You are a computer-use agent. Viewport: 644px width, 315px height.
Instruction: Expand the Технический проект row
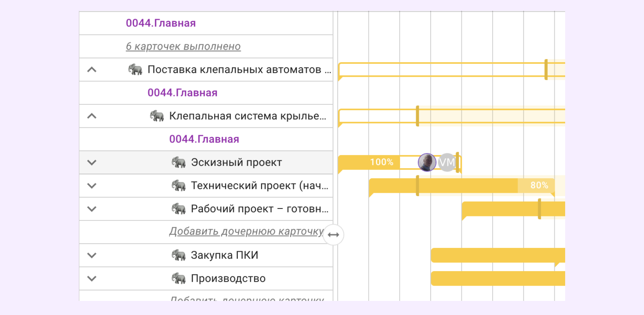pyautogui.click(x=92, y=186)
